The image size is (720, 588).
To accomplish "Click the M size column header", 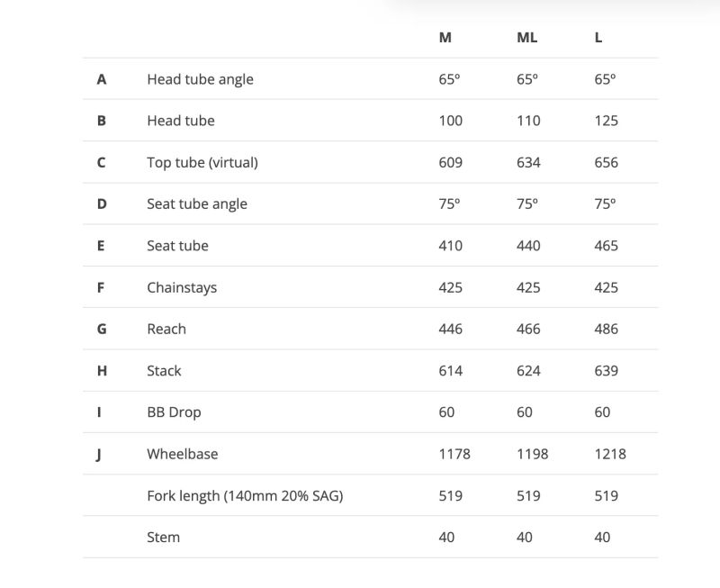I will point(445,38).
